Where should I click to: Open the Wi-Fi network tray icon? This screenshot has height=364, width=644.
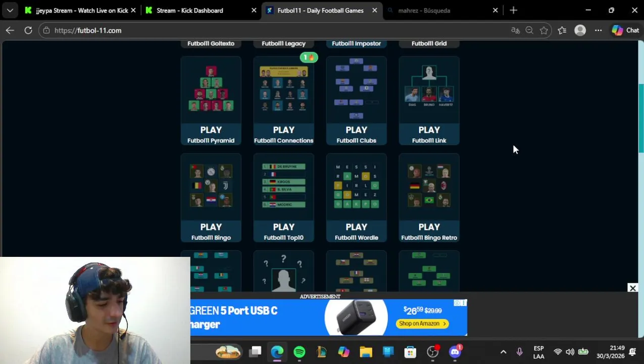click(x=558, y=352)
